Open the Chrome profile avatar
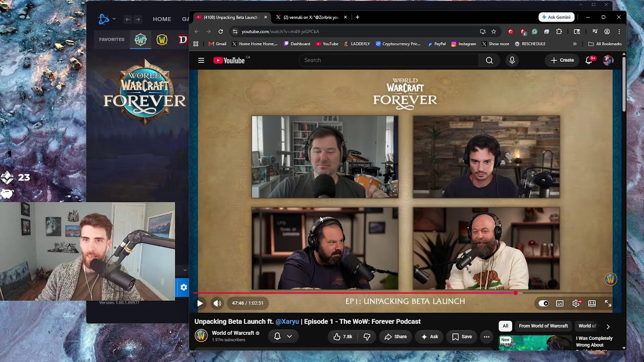644x362 pixels. tap(607, 31)
